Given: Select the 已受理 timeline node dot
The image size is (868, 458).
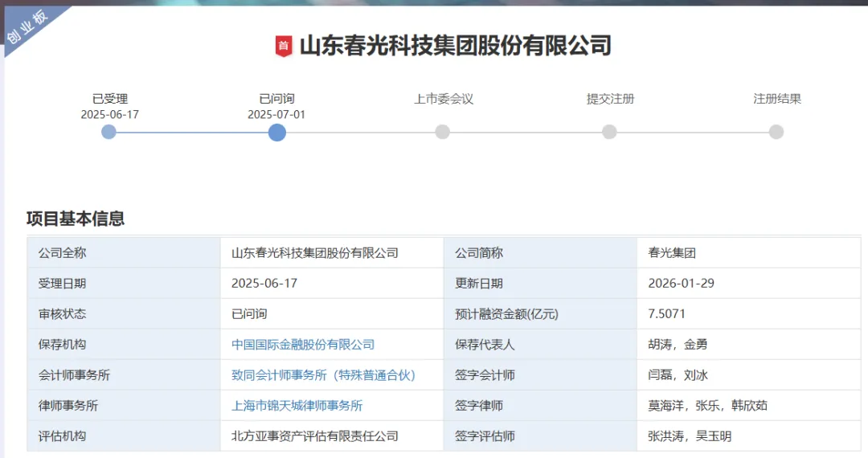Looking at the screenshot, I should click(109, 133).
